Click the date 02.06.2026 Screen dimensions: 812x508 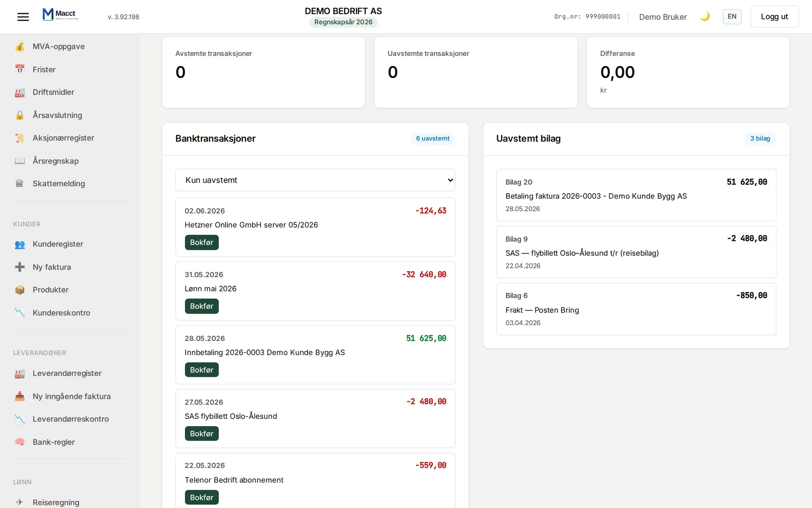(x=205, y=211)
